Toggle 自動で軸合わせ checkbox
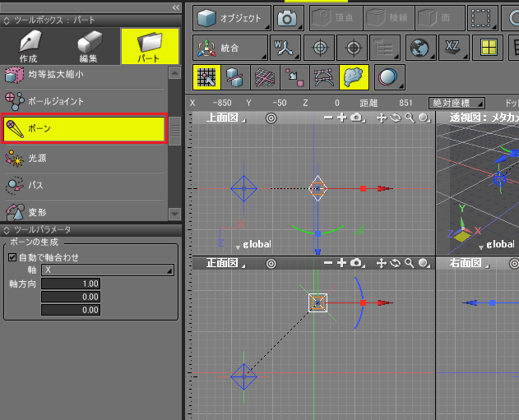 pyautogui.click(x=12, y=257)
